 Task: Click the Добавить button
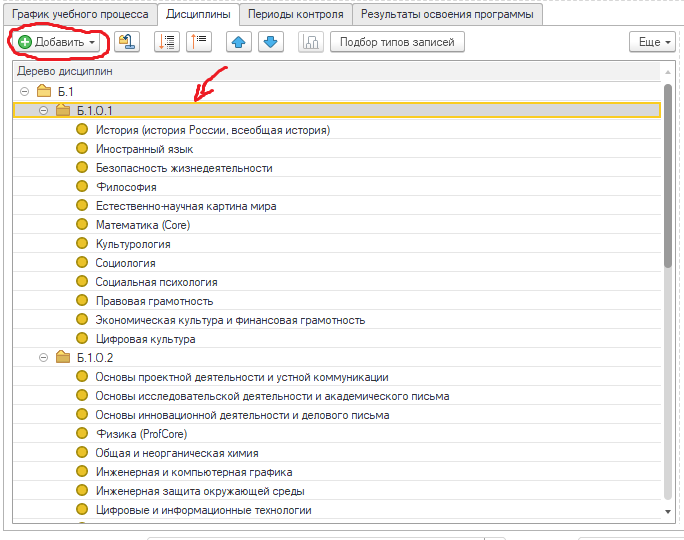click(57, 42)
